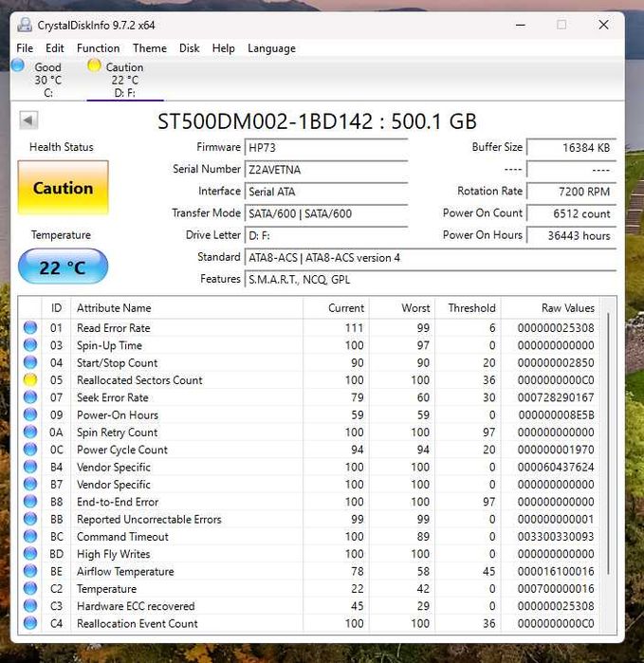Viewport: 644px width, 663px height.
Task: Click the 22 °C temperature button
Action: click(63, 267)
